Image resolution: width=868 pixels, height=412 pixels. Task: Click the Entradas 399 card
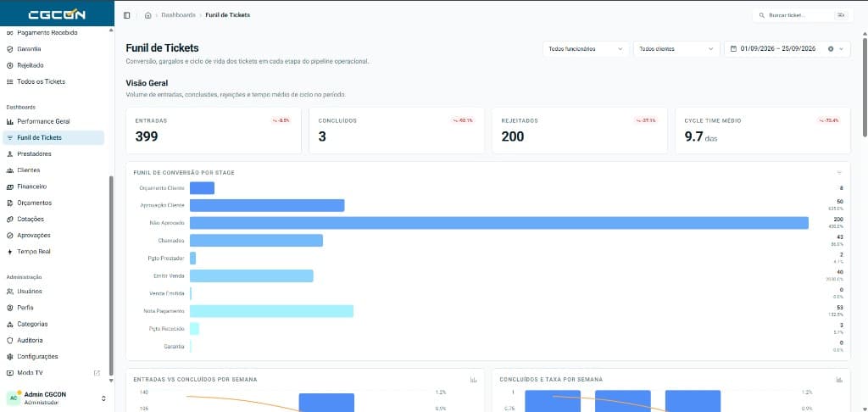coord(214,131)
